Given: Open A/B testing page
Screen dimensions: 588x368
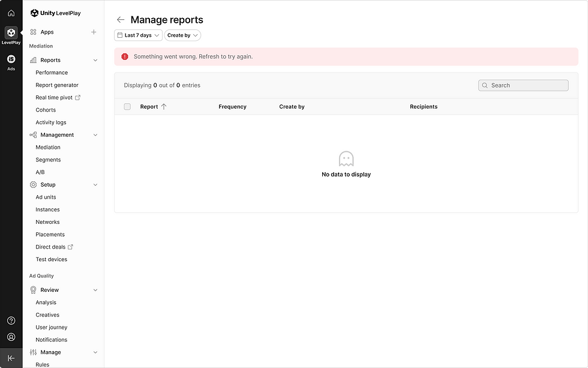Looking at the screenshot, I should pyautogui.click(x=40, y=172).
